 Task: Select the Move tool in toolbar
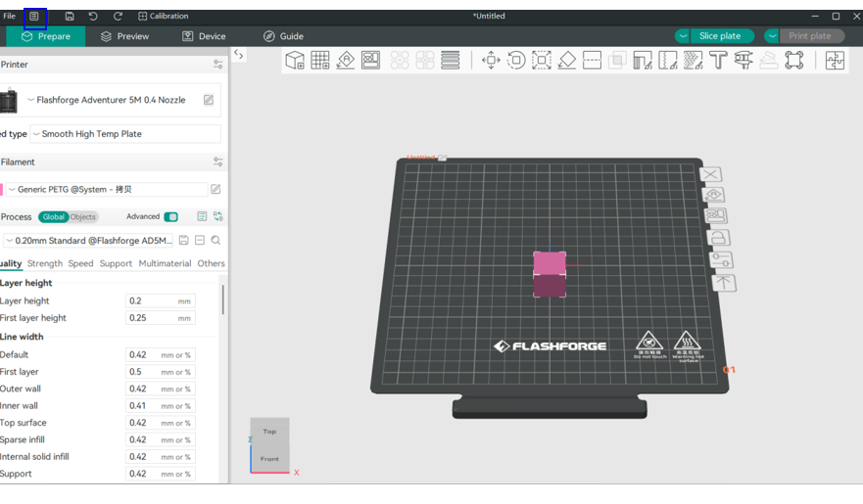(491, 61)
